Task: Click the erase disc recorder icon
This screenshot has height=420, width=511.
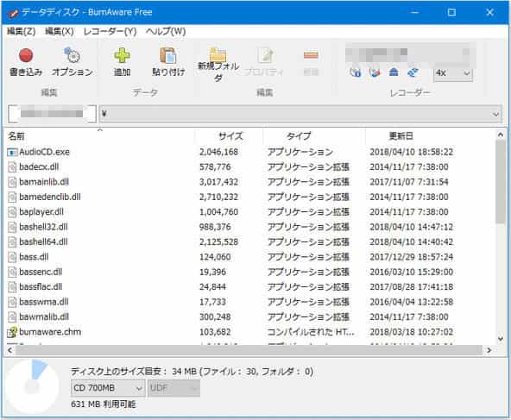Action: pos(375,72)
